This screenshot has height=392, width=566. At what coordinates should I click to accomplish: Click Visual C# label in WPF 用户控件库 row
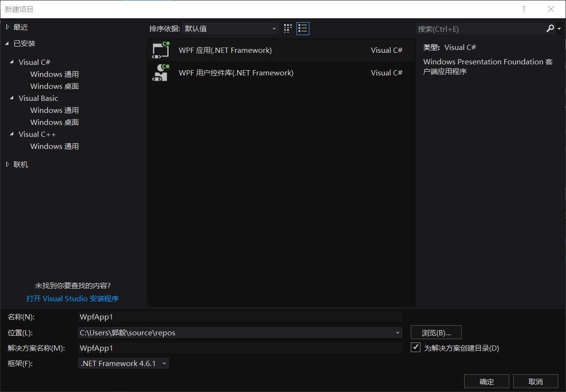click(x=386, y=73)
